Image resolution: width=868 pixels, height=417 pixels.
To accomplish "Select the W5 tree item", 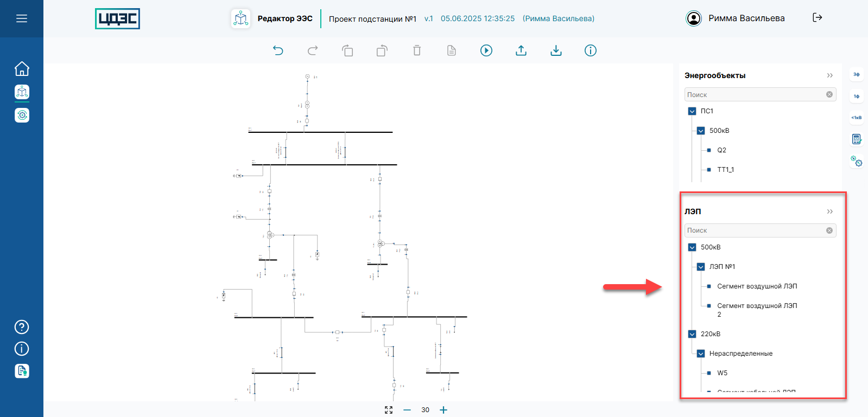I will pyautogui.click(x=722, y=373).
